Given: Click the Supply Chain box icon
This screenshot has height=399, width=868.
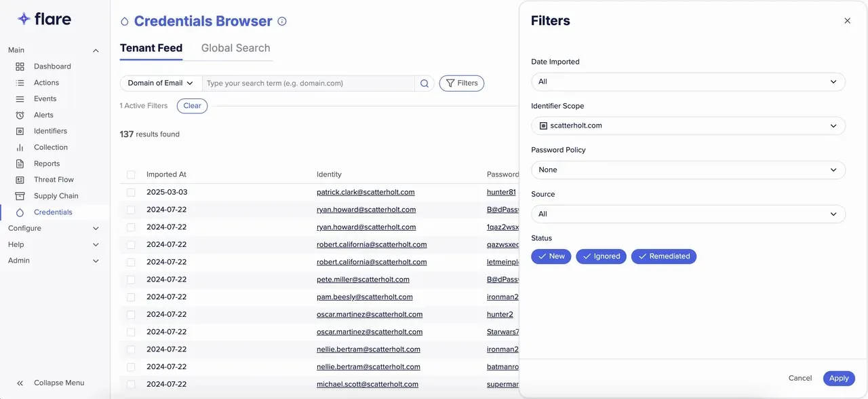Looking at the screenshot, I should coord(20,196).
